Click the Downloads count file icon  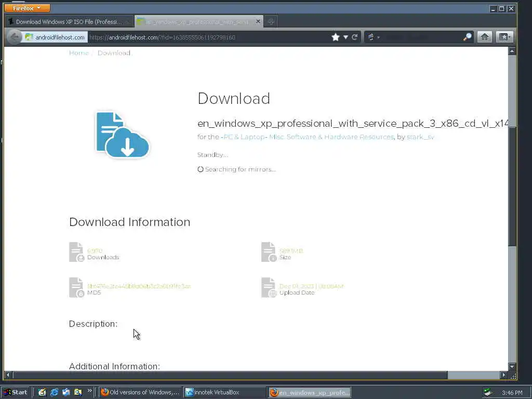[76, 252]
